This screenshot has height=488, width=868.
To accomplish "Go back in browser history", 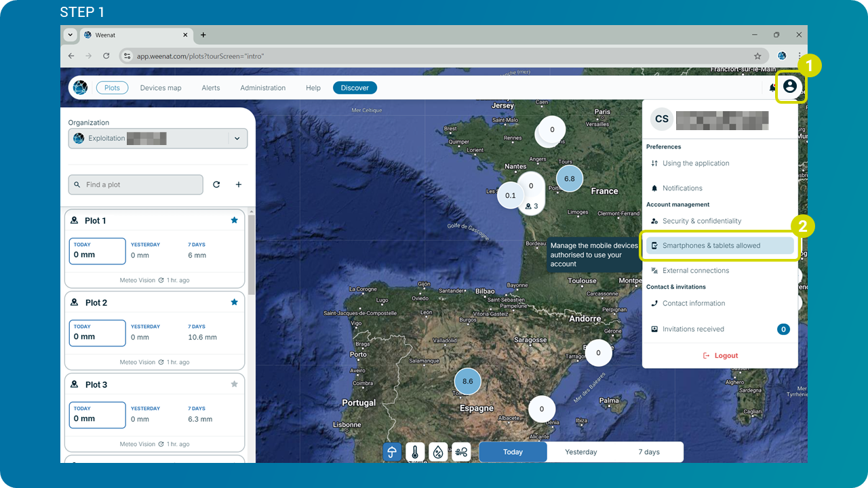I will pos(71,56).
